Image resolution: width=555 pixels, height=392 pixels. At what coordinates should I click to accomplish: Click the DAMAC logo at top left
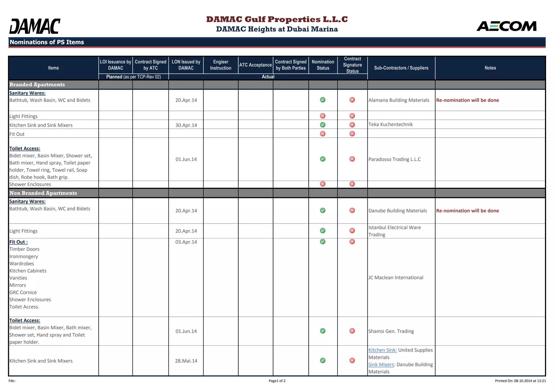pos(35,26)
